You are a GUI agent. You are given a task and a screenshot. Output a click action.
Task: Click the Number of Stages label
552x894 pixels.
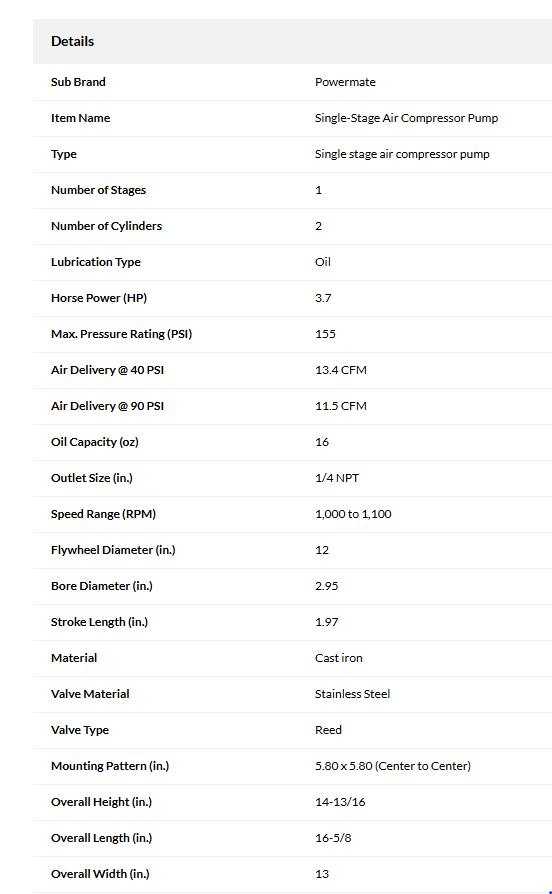pyautogui.click(x=98, y=190)
